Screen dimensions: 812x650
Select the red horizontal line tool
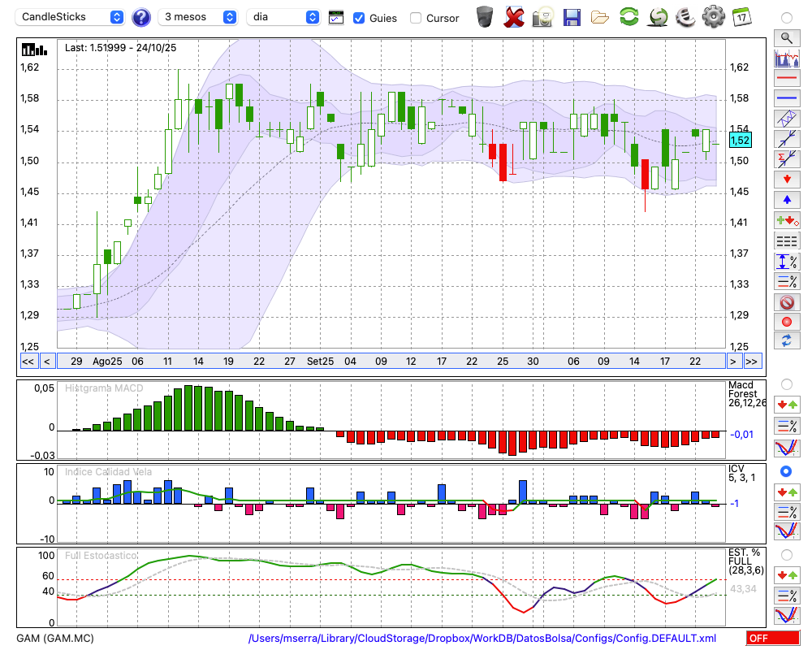[786, 79]
